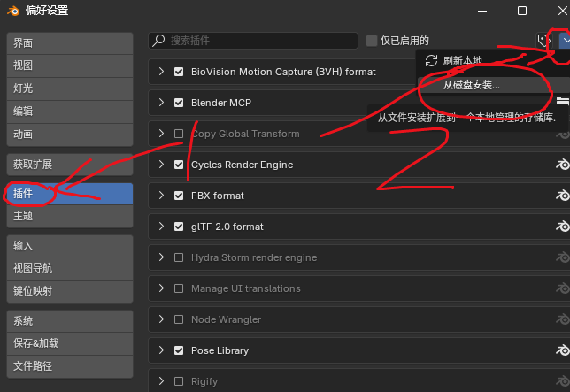This screenshot has height=392, width=570.
Task: Click the Blender logo in title bar
Action: (x=13, y=11)
